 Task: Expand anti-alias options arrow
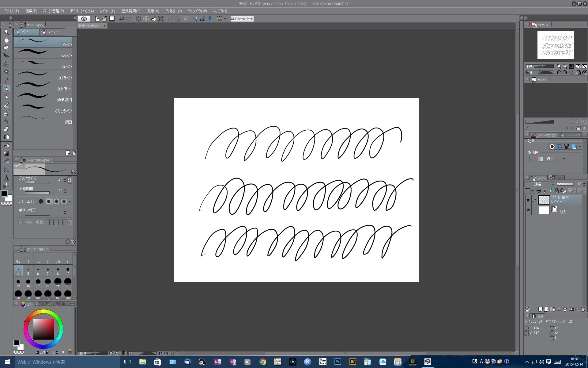[x=70, y=201]
